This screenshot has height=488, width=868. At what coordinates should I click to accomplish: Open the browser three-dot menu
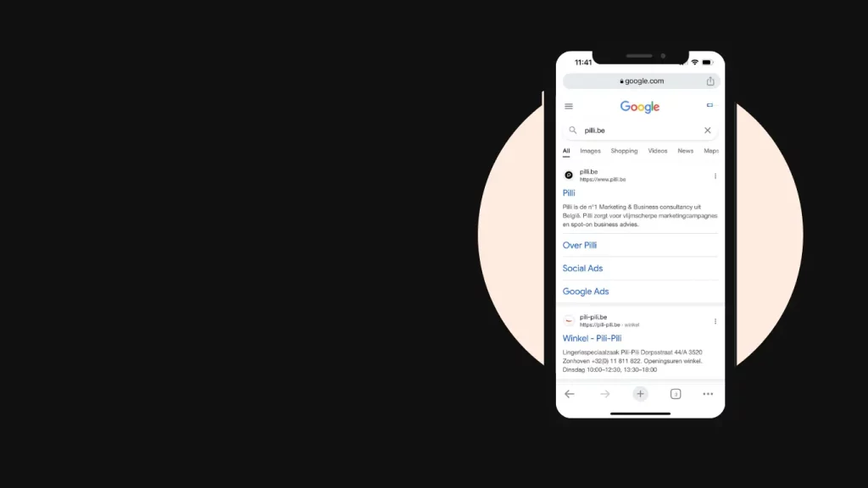(708, 394)
